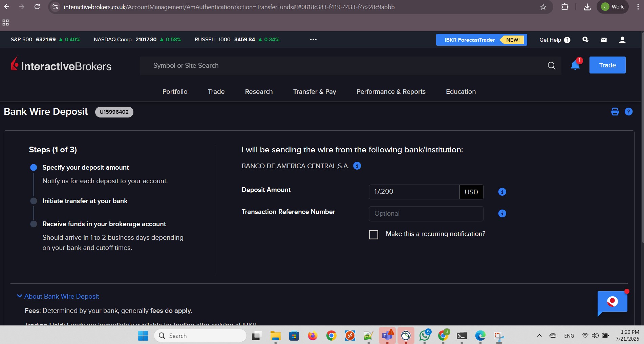644x344 pixels.
Task: Reload the page with refresh icon
Action: 37,7
